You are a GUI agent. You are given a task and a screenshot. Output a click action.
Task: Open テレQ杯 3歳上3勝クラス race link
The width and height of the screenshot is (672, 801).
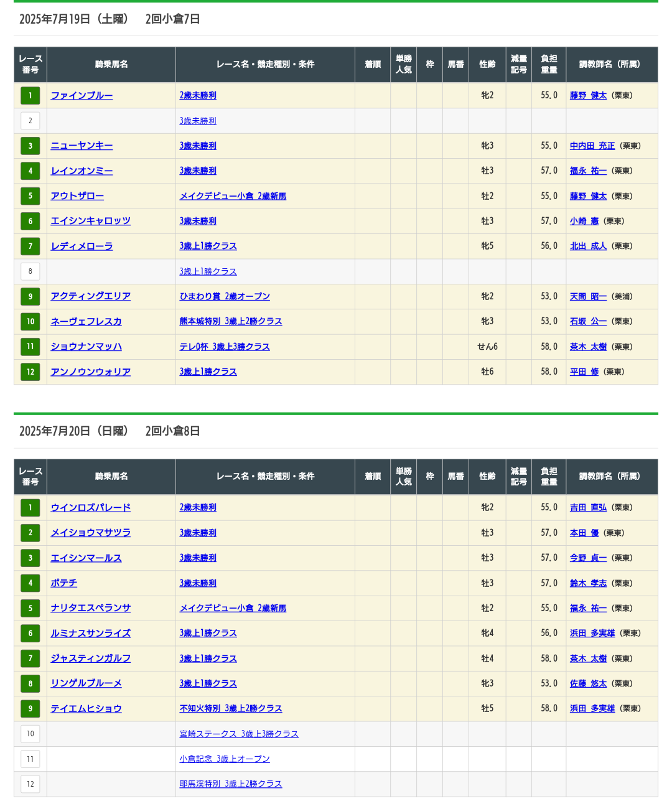225,347
